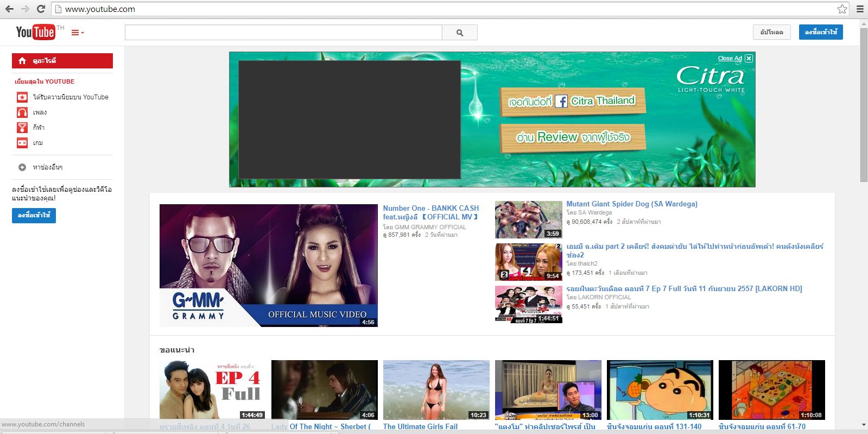This screenshot has height=434, width=868.
Task: Click the browse channels plus icon
Action: click(22, 167)
